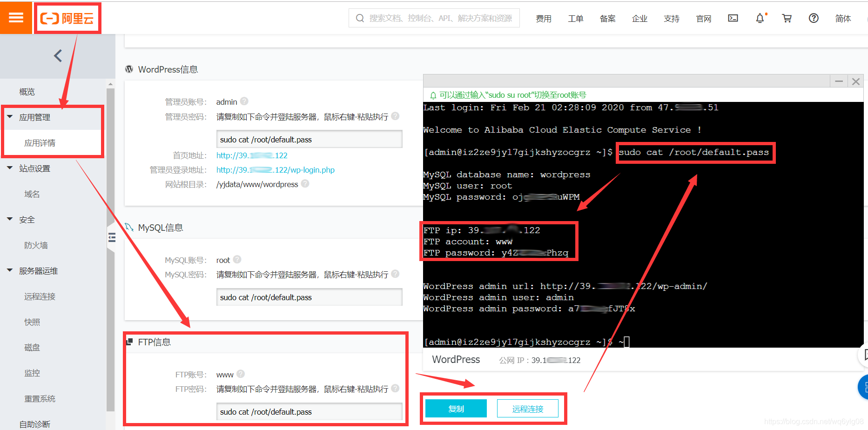Click help icon beside FTP password hint

[x=395, y=388]
